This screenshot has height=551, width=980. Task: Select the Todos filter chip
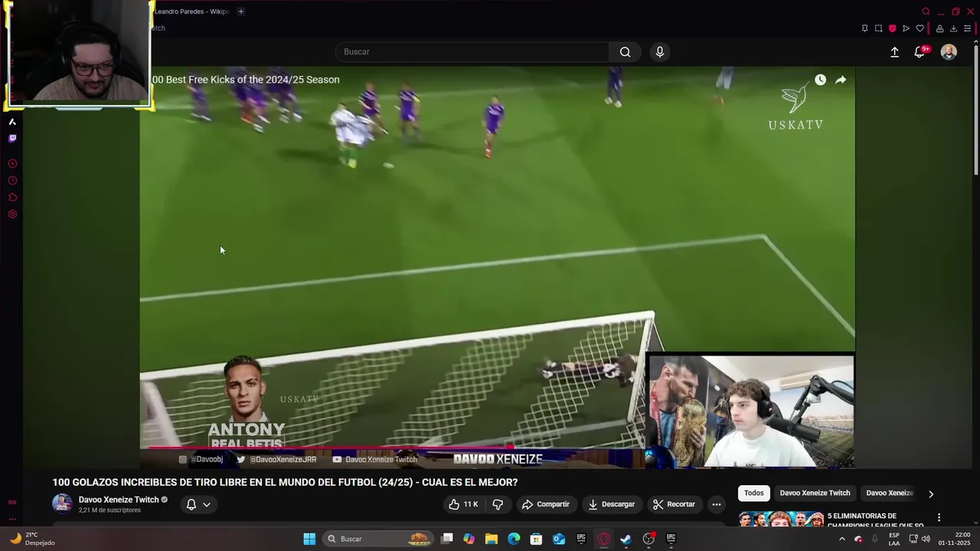pyautogui.click(x=754, y=494)
